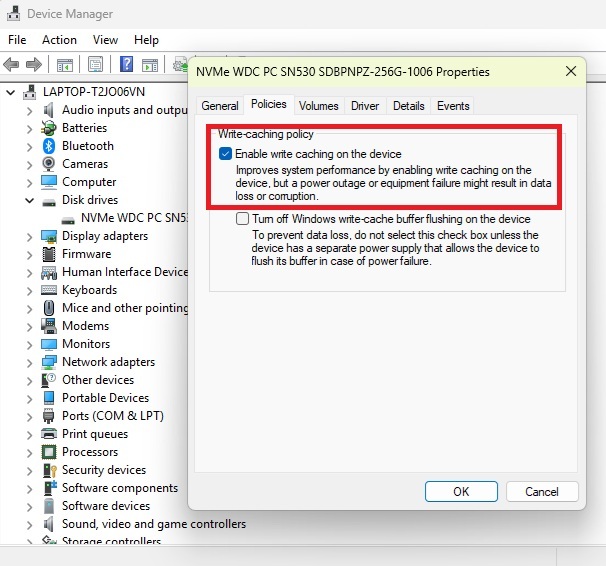Image resolution: width=606 pixels, height=566 pixels.
Task: Check Turn off Windows write-cache buffer flushing
Action: coord(242,219)
